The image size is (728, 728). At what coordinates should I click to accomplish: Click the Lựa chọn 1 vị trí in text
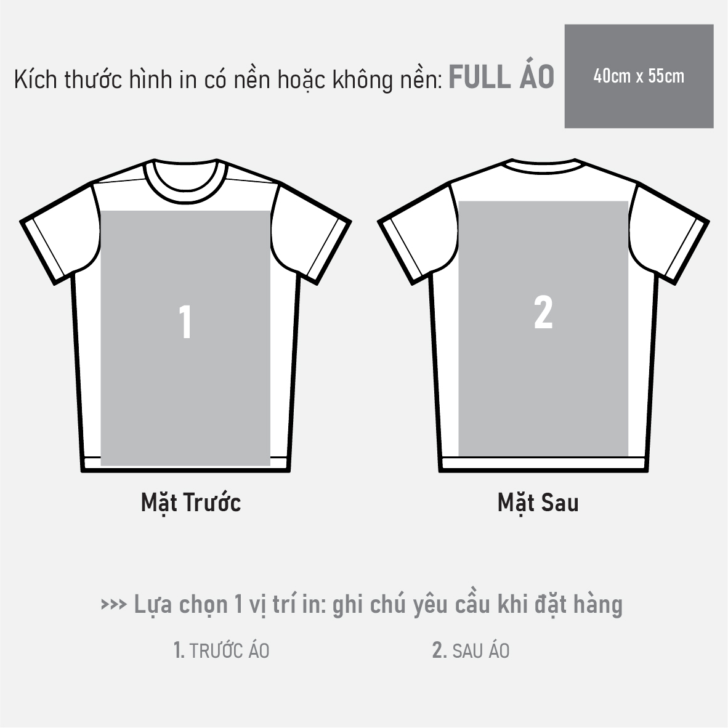[x=230, y=604]
